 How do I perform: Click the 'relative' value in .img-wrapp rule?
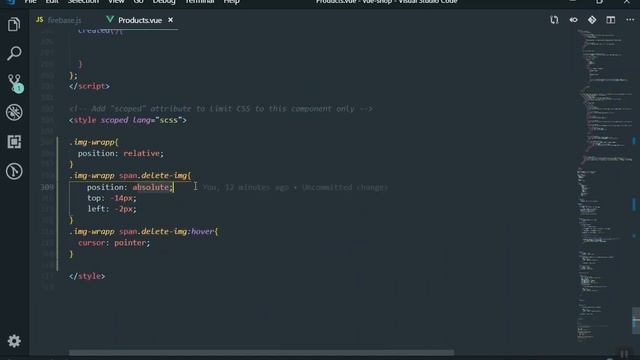(141, 153)
